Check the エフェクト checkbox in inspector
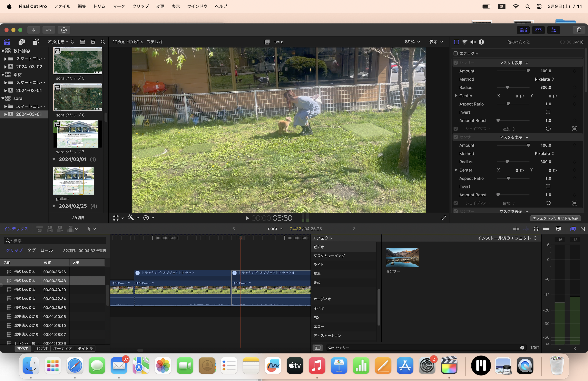588x381 pixels. [x=456, y=53]
